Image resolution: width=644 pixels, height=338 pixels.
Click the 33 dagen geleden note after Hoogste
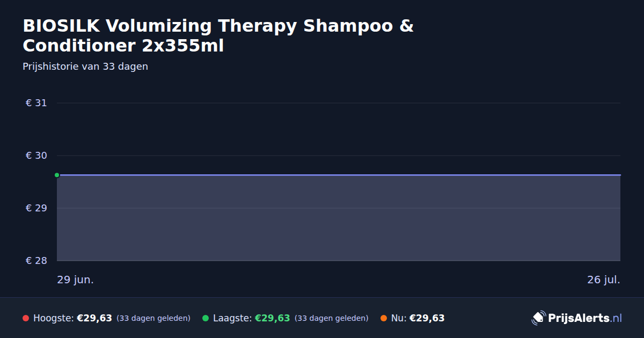click(x=153, y=318)
